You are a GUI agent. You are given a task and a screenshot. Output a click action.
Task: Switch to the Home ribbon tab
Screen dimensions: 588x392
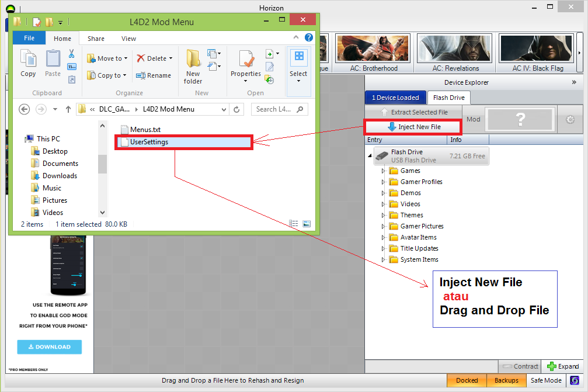coord(62,38)
